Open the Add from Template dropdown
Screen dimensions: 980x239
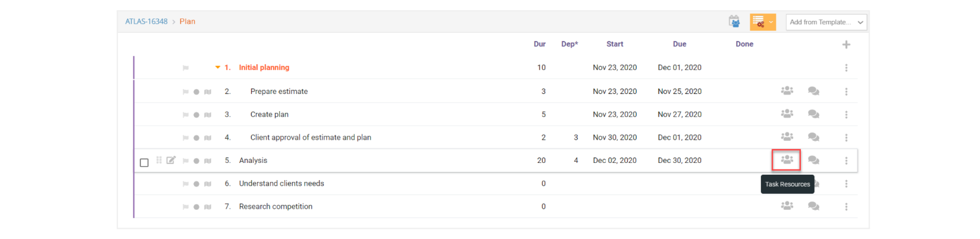(826, 22)
